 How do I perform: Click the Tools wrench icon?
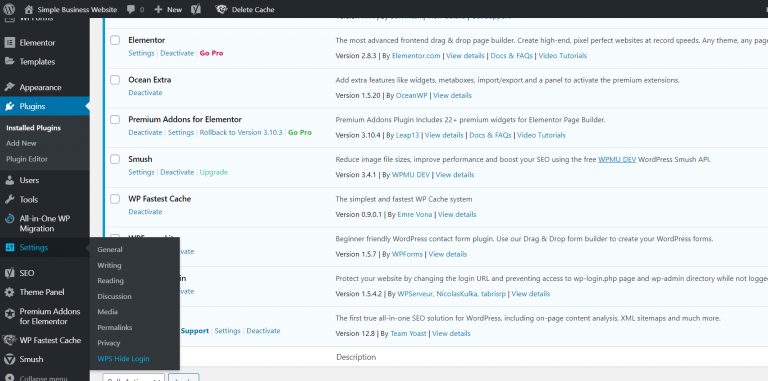pyautogui.click(x=9, y=199)
